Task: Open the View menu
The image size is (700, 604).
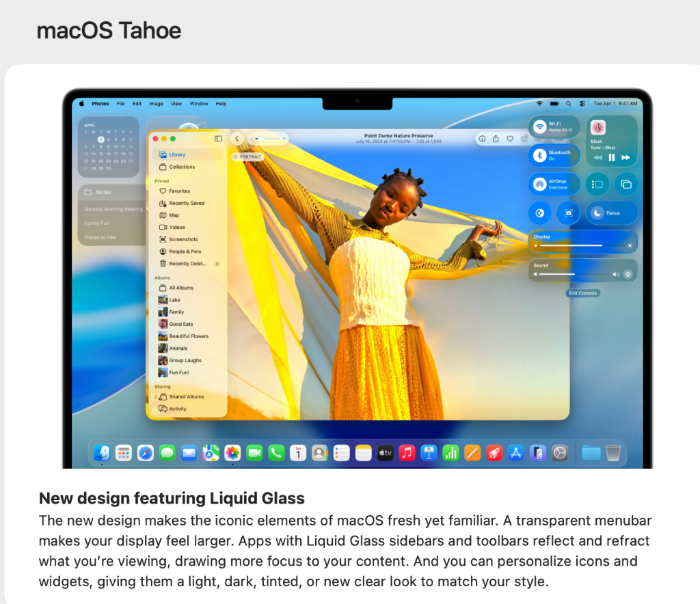Action: [176, 103]
